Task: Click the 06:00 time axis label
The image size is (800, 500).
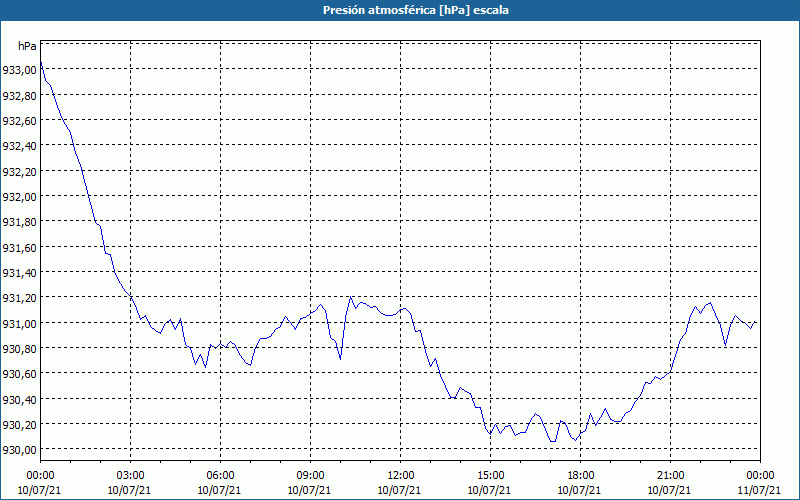Action: pos(220,476)
